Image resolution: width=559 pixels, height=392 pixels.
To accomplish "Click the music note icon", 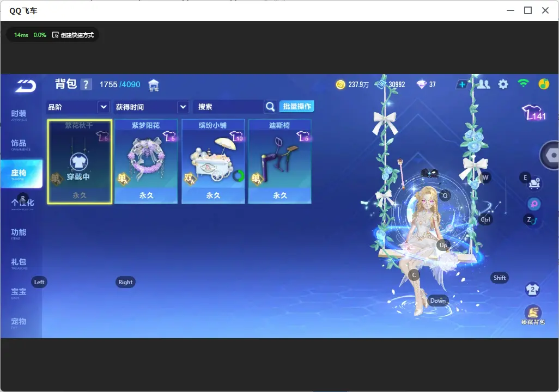I will coord(544,84).
